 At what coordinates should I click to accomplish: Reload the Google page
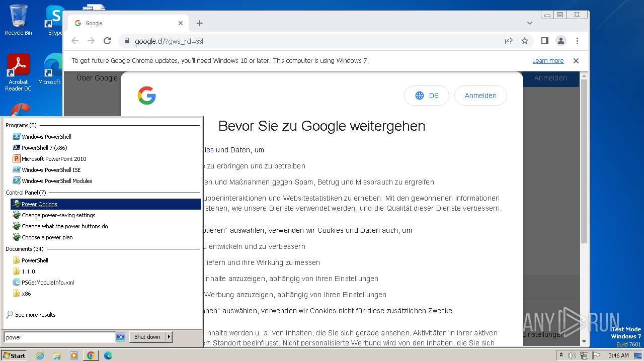click(107, 41)
